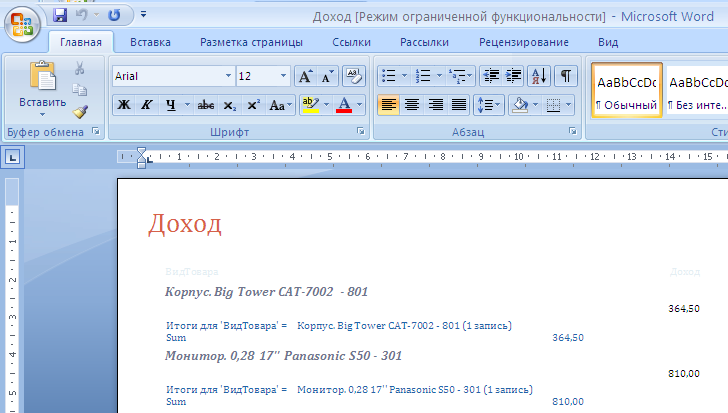The image size is (728, 413).
Task: Increase the paragraph indent
Action: [514, 76]
